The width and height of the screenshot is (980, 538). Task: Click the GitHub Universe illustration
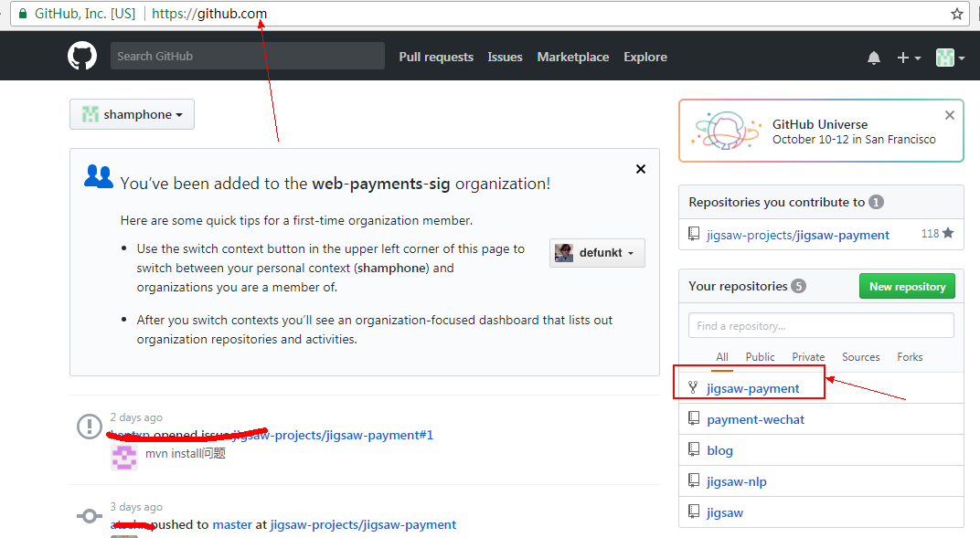point(726,131)
